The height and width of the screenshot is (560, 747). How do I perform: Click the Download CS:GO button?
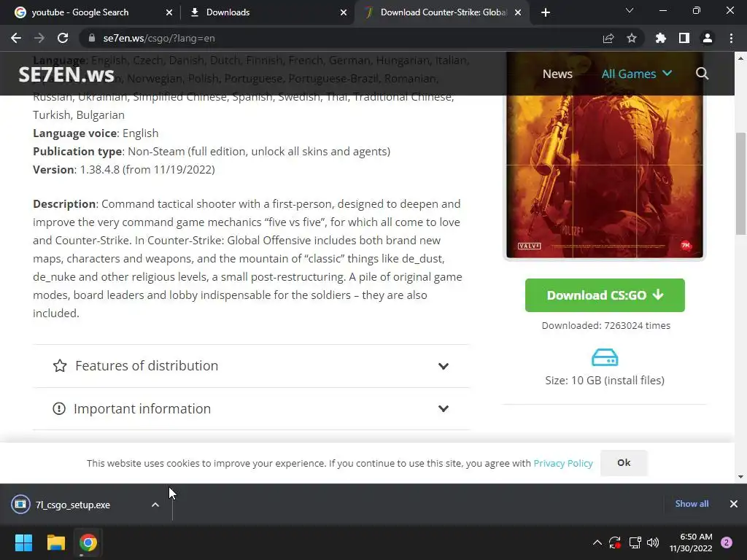tap(605, 295)
